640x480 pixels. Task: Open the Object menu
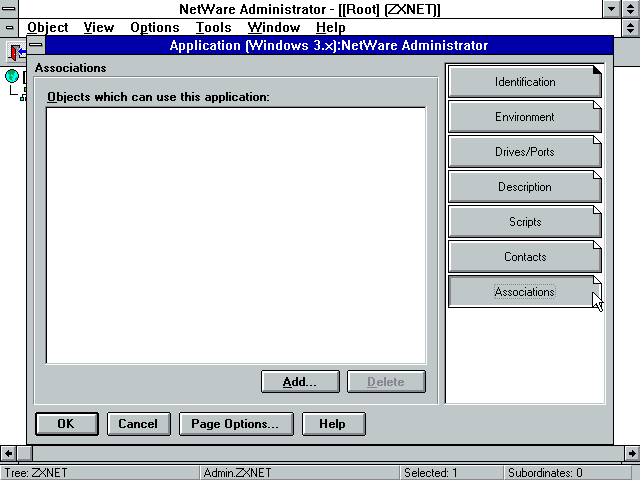tap(48, 27)
